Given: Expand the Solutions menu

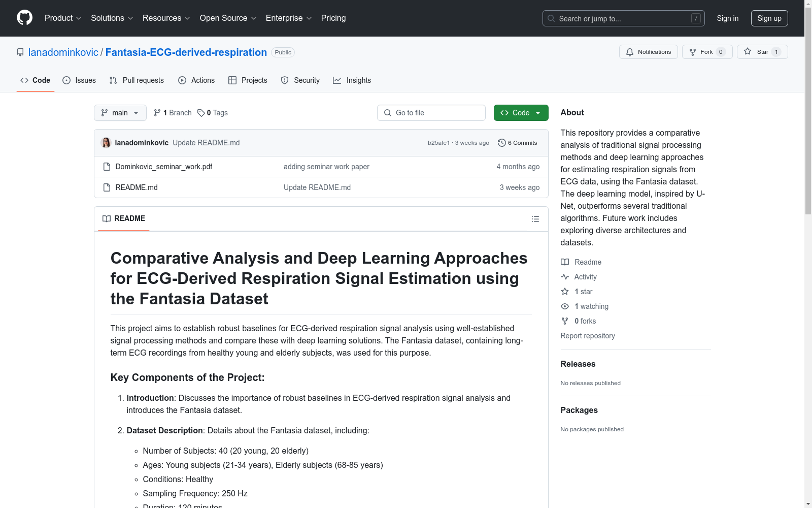Looking at the screenshot, I should tap(112, 18).
